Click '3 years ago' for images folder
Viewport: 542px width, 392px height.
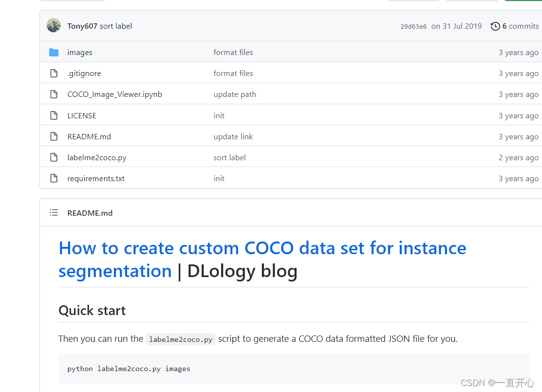coord(519,53)
